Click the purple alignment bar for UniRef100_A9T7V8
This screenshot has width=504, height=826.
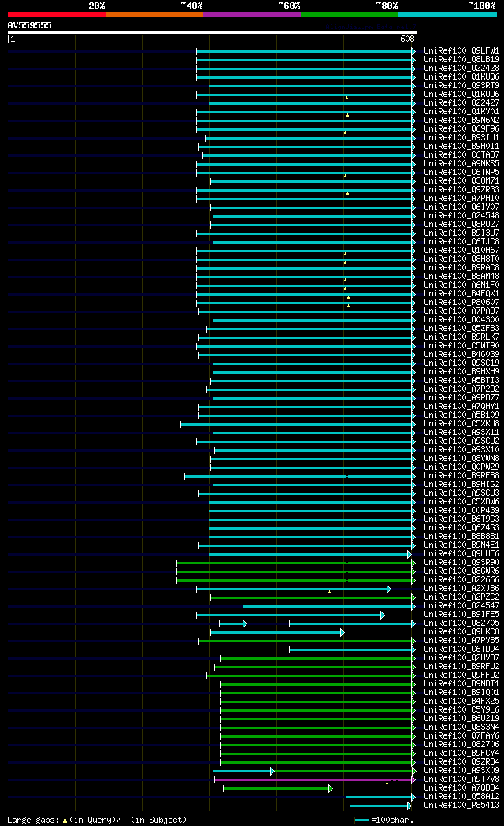pyautogui.click(x=314, y=779)
